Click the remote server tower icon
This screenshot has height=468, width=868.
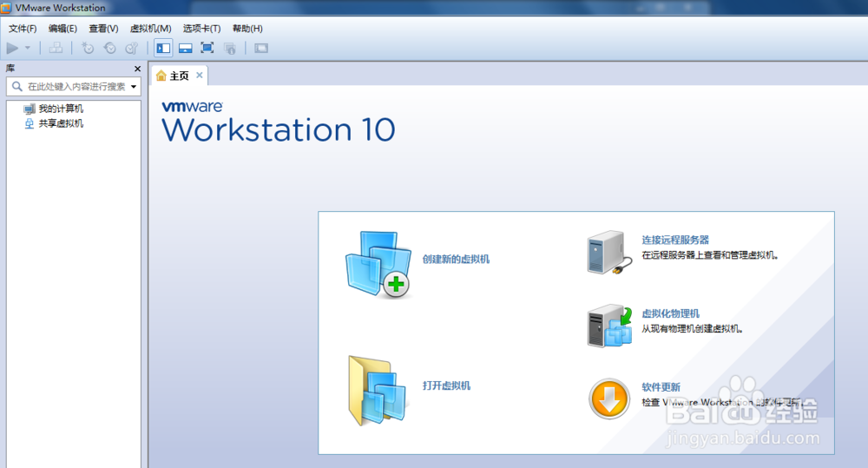(609, 253)
